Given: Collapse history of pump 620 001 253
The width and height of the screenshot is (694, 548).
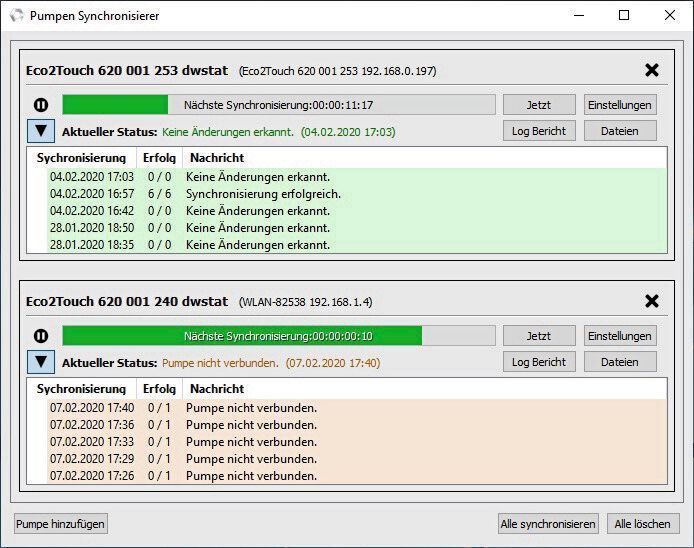Looking at the screenshot, I should 41,131.
